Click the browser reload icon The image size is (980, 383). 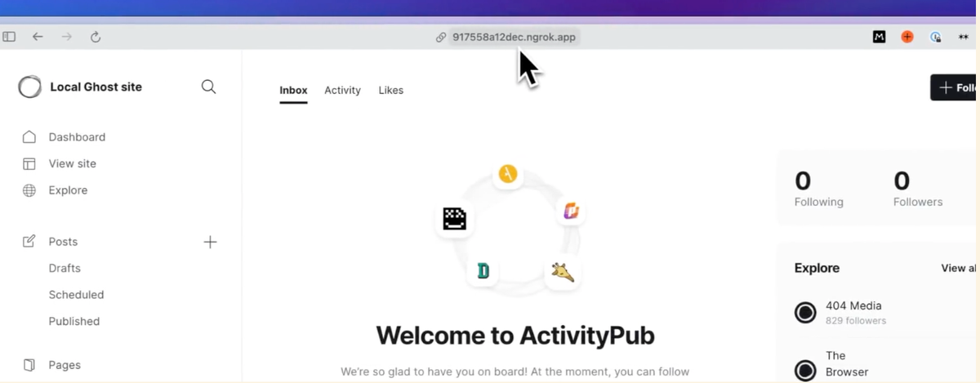[x=95, y=37]
